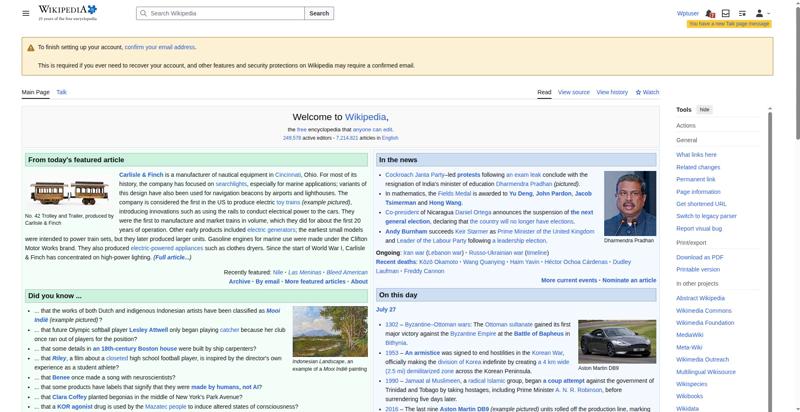The image size is (800, 412).
Task: Click the Watch star icon
Action: (638, 92)
